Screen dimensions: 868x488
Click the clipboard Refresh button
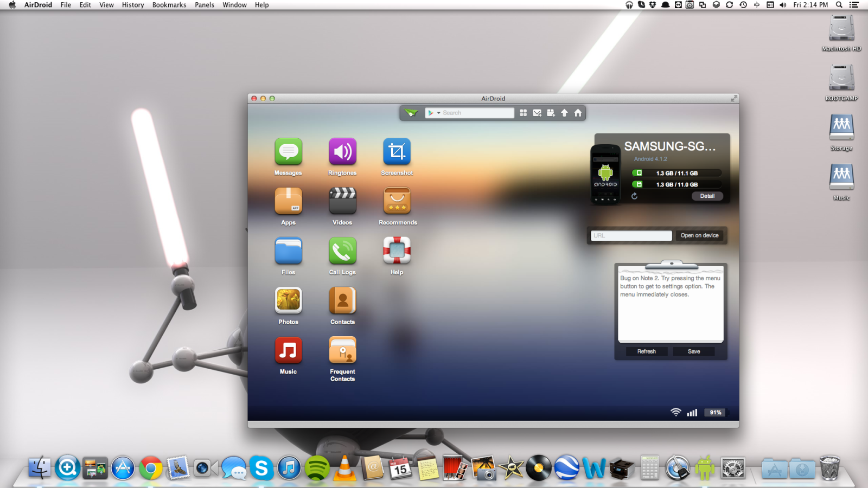tap(647, 351)
